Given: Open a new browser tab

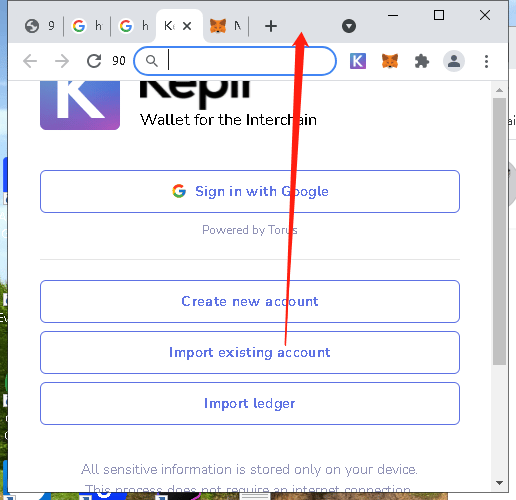Looking at the screenshot, I should click(271, 26).
